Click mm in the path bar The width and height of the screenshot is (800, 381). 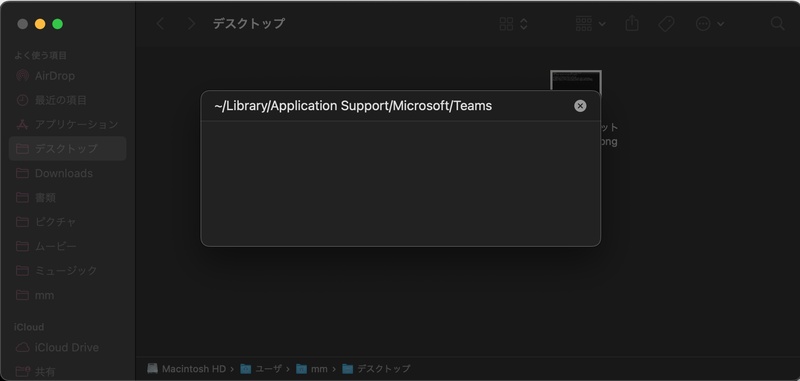pos(312,368)
